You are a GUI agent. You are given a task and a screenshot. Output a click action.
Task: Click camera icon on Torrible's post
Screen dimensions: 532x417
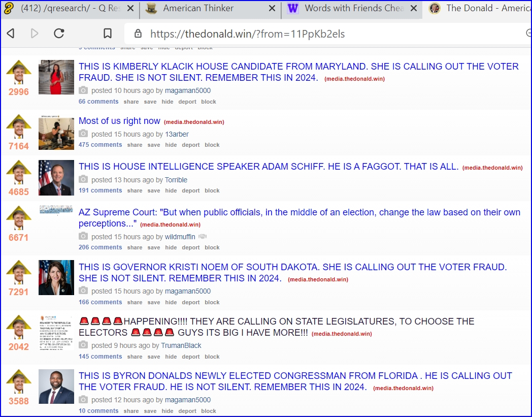(83, 179)
